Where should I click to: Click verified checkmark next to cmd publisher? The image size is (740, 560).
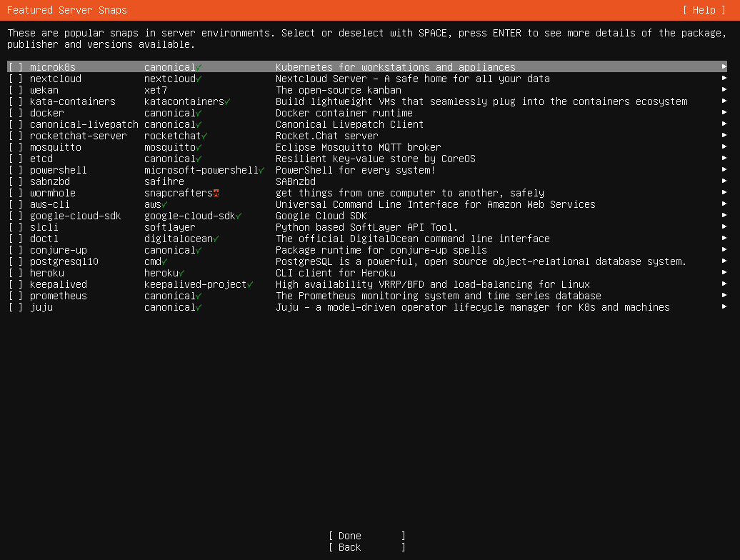click(165, 262)
